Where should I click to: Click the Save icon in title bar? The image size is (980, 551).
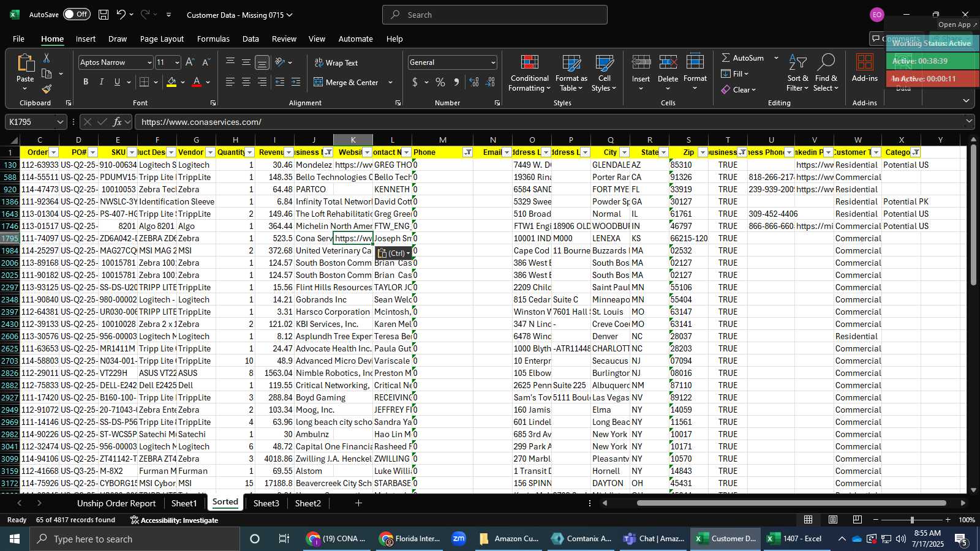[x=104, y=15]
